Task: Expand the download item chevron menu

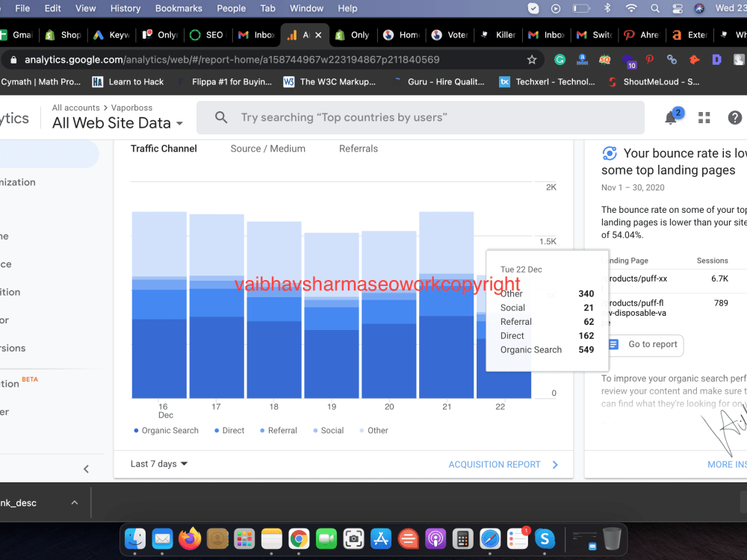Action: 74,503
